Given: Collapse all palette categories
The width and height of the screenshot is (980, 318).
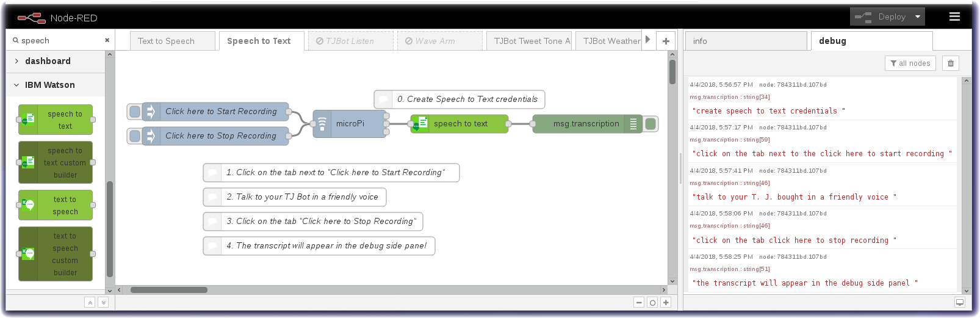Looking at the screenshot, I should pos(90,302).
